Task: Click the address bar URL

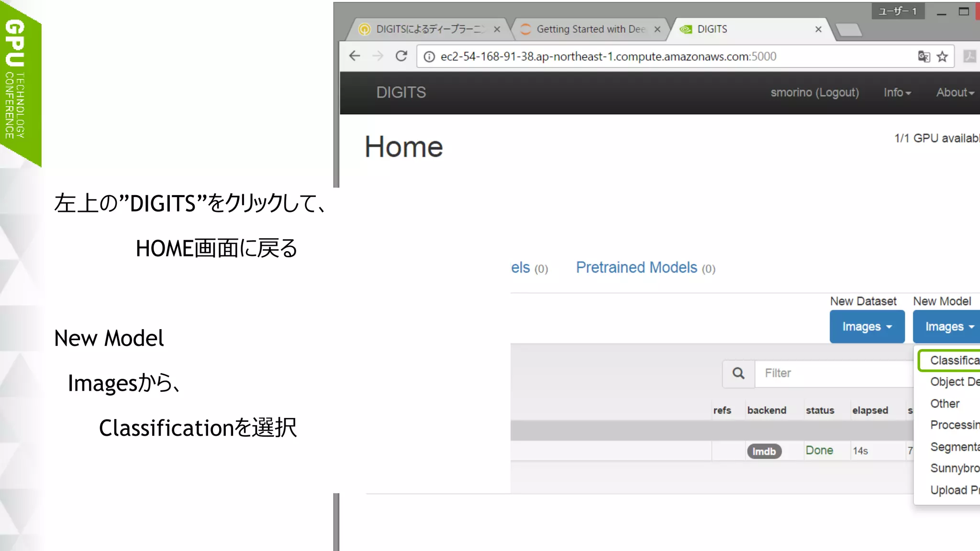Action: [x=608, y=56]
